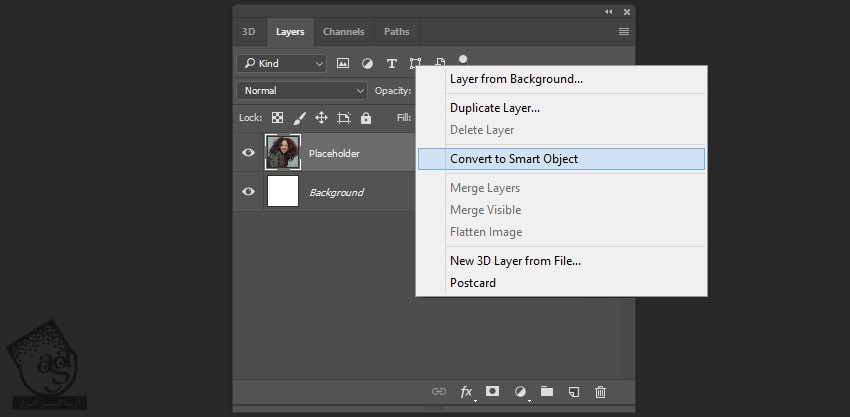Hide the Placeholder layer
The width and height of the screenshot is (850, 417).
point(248,153)
